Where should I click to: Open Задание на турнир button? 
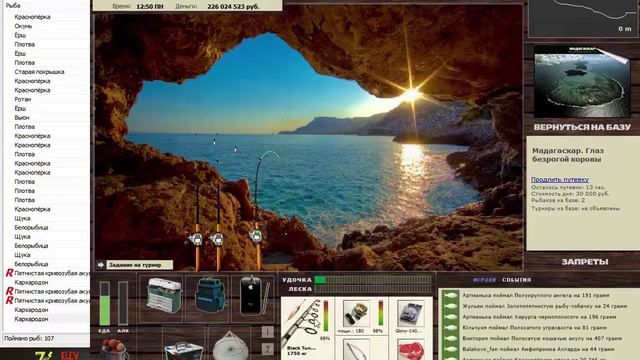click(140, 265)
